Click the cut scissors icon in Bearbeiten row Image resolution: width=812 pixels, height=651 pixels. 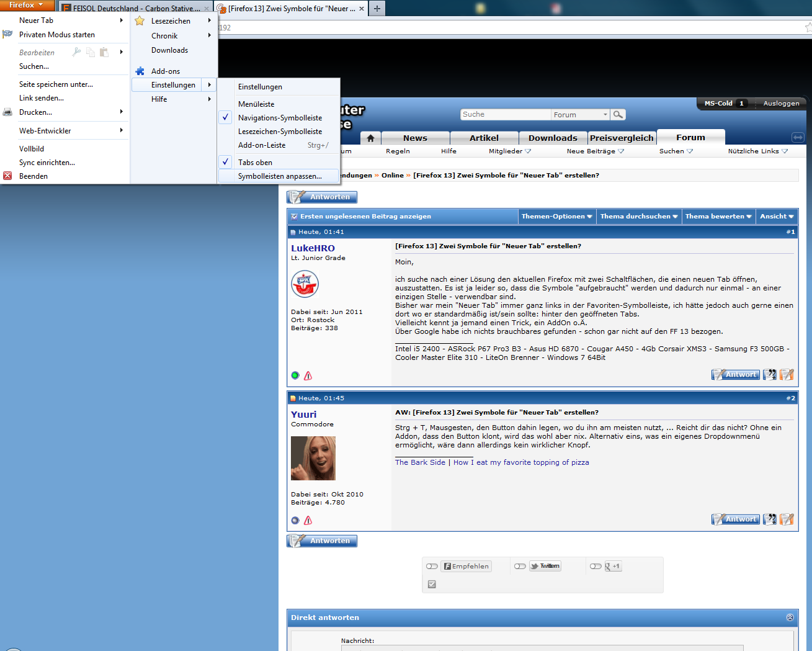click(76, 52)
